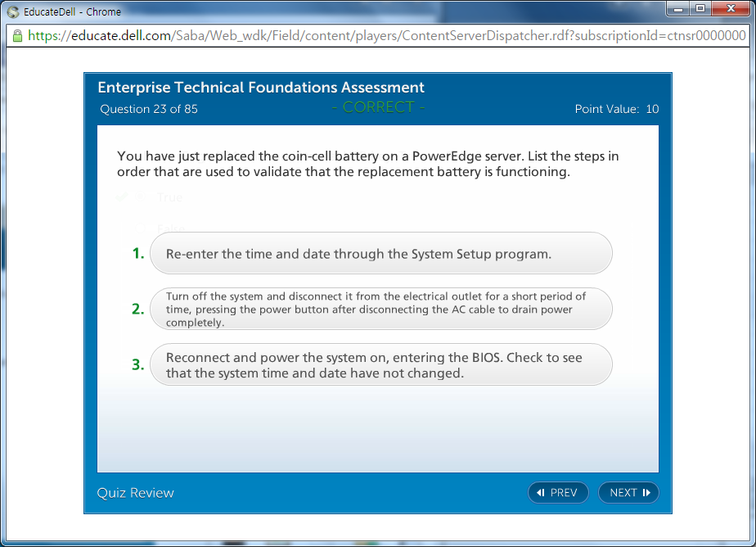
Task: Click the green number 1 marker
Action: 138,254
